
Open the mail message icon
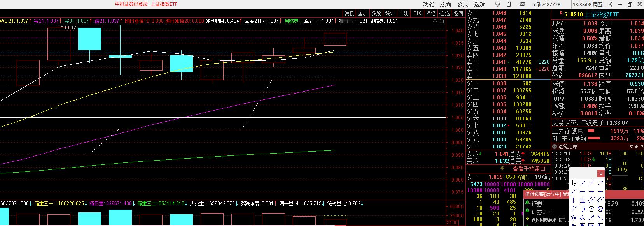522,4
